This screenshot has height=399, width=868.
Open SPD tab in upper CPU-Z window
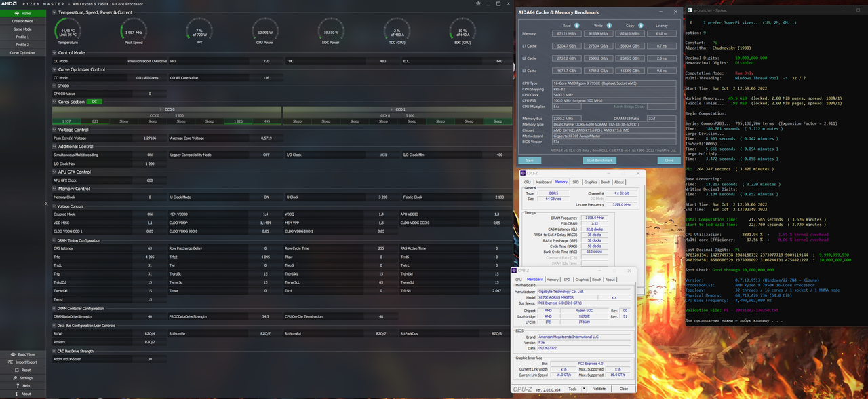[x=576, y=182]
